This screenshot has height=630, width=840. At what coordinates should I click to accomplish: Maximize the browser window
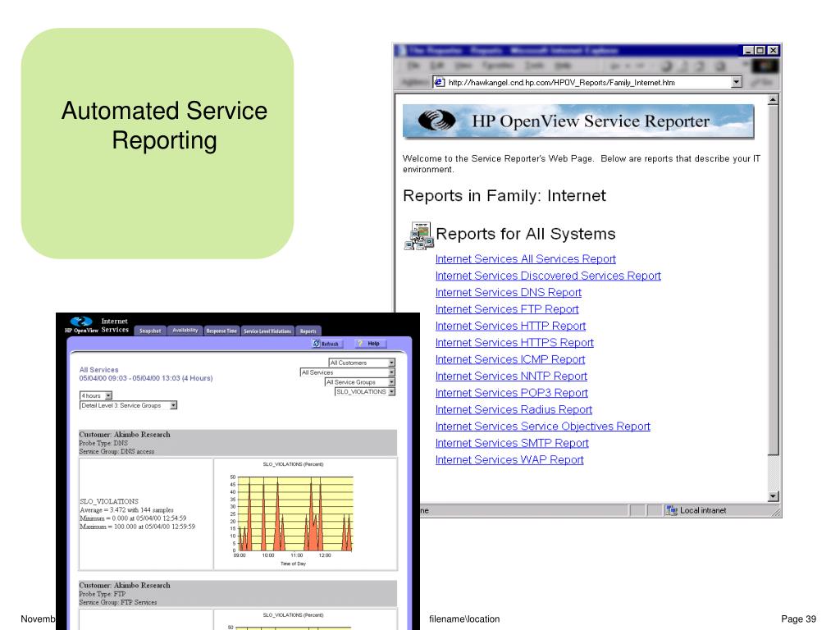pyautogui.click(x=760, y=50)
